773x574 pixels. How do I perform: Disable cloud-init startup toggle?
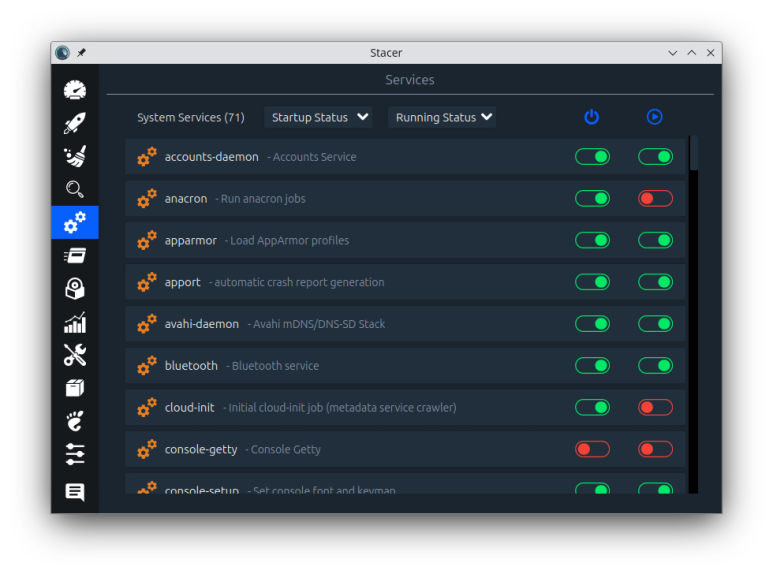pos(592,408)
